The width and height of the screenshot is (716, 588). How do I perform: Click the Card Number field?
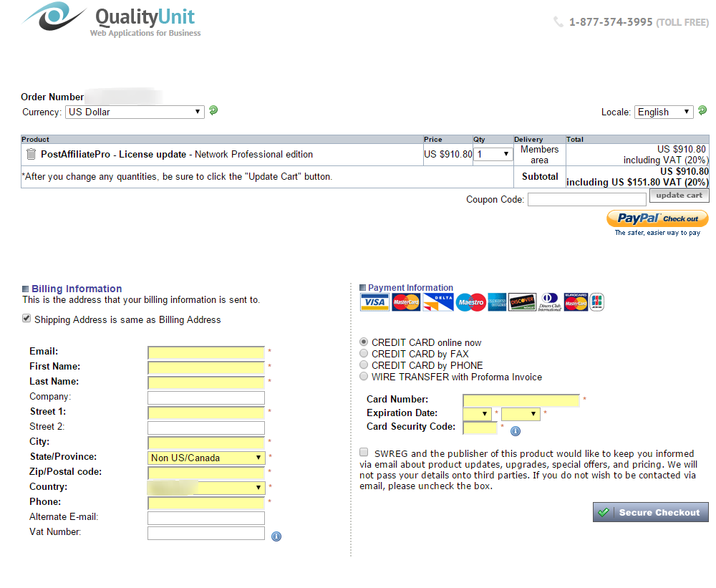(521, 400)
